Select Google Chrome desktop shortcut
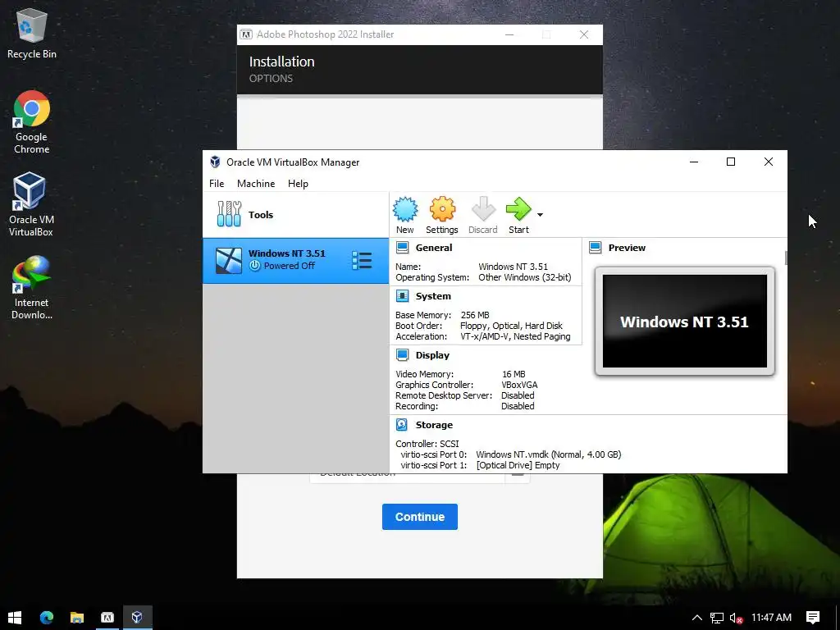Image resolution: width=840 pixels, height=630 pixels. coord(32,122)
